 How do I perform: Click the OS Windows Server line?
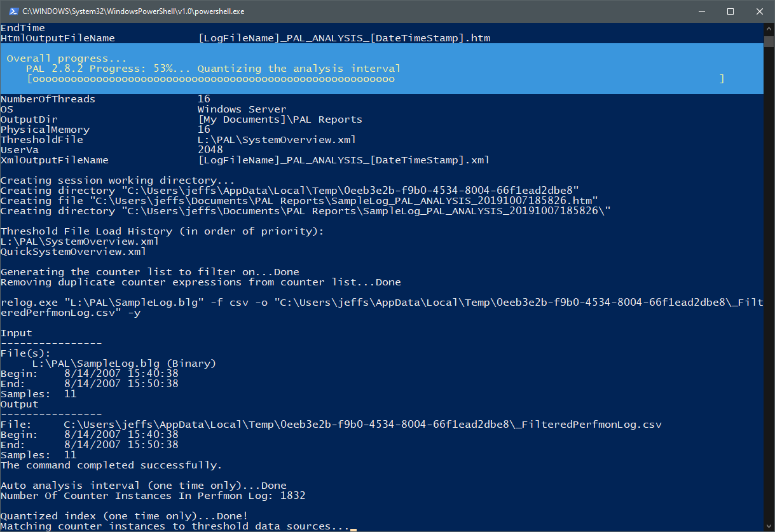tap(144, 109)
